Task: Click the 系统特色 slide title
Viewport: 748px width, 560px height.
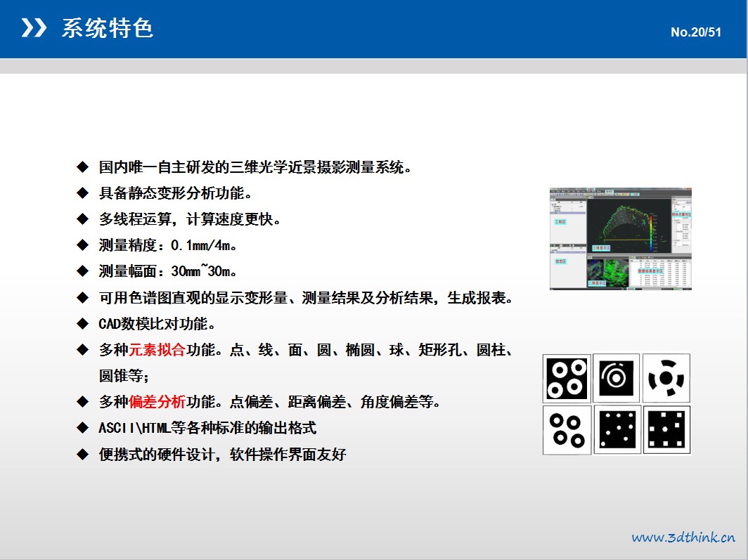Action: (x=107, y=28)
